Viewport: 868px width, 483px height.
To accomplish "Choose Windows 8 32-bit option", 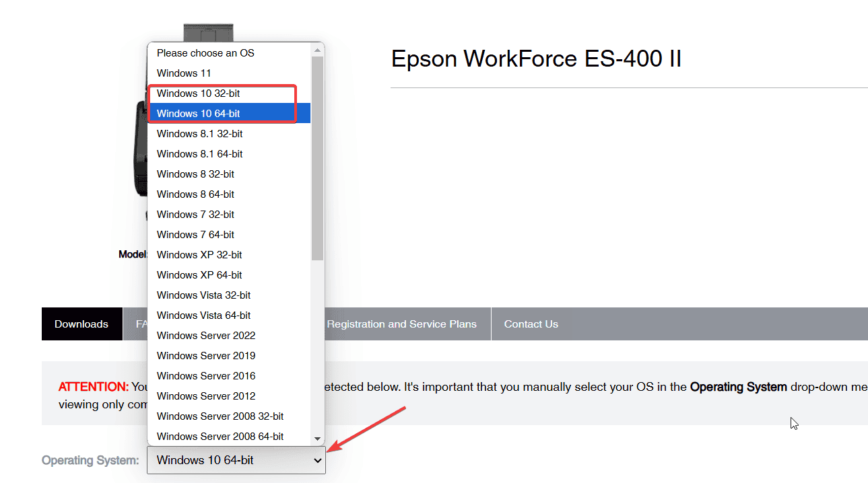I will (x=230, y=174).
